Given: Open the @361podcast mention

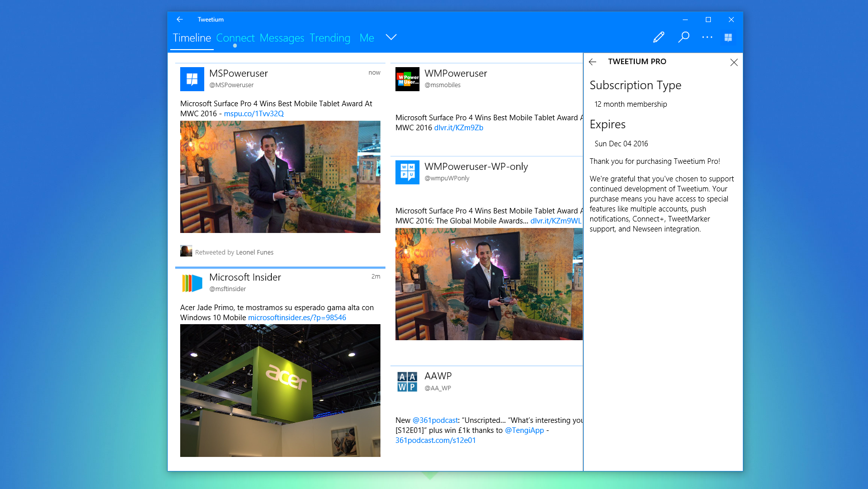Looking at the screenshot, I should [435, 420].
